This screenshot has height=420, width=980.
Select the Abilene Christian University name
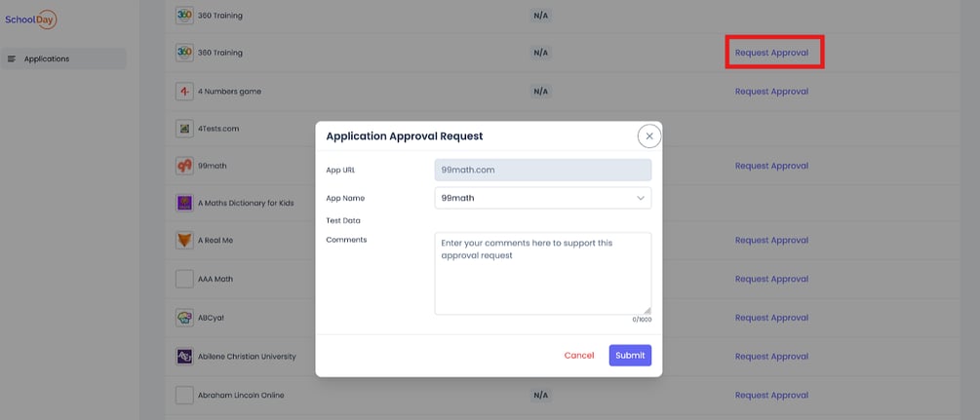tap(247, 357)
